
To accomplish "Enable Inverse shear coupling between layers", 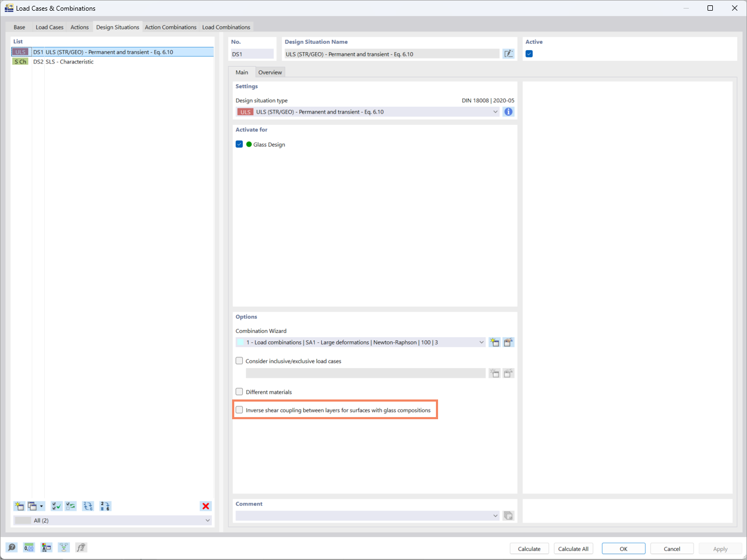I will [x=239, y=410].
